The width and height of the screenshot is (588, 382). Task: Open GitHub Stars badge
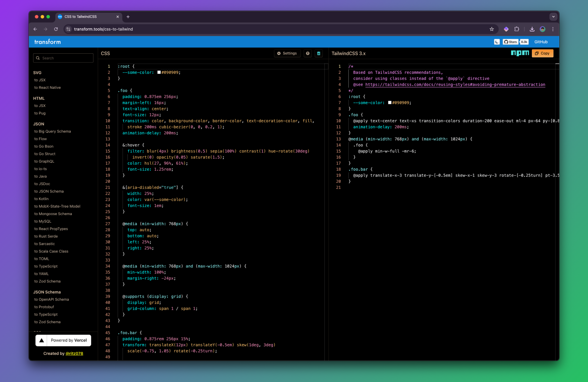pyautogui.click(x=510, y=42)
